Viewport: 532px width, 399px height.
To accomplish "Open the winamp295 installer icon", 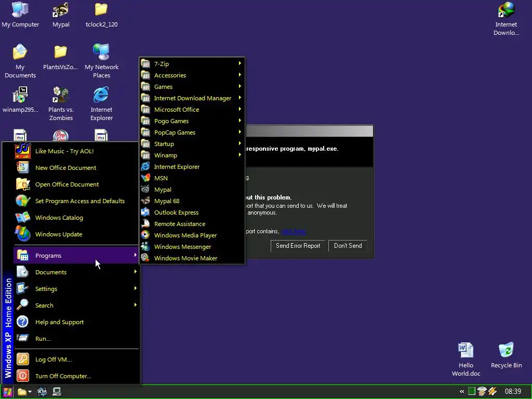I will (20, 99).
